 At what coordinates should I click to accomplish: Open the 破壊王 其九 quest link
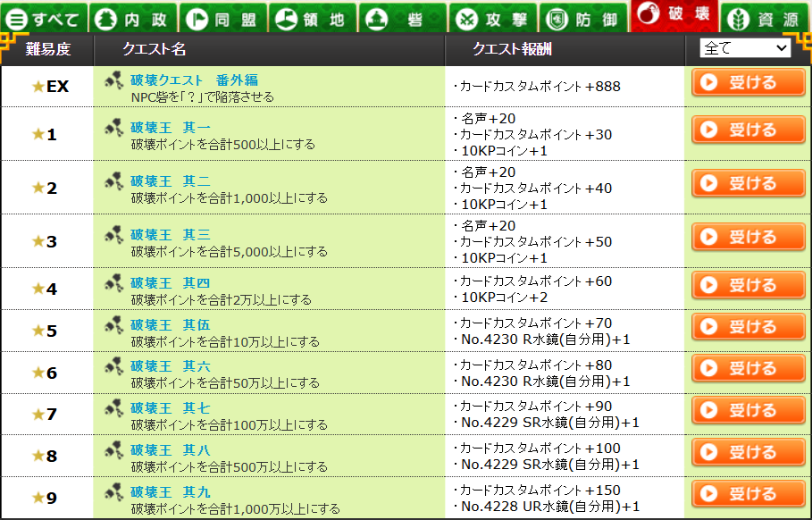pyautogui.click(x=171, y=492)
